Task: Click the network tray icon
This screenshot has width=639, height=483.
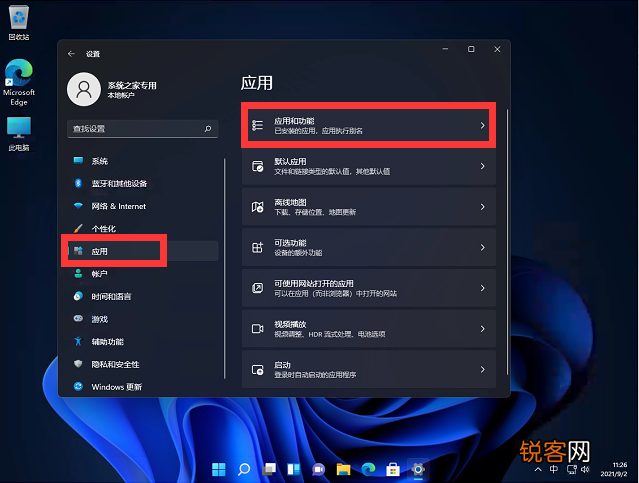Action: (x=572, y=470)
